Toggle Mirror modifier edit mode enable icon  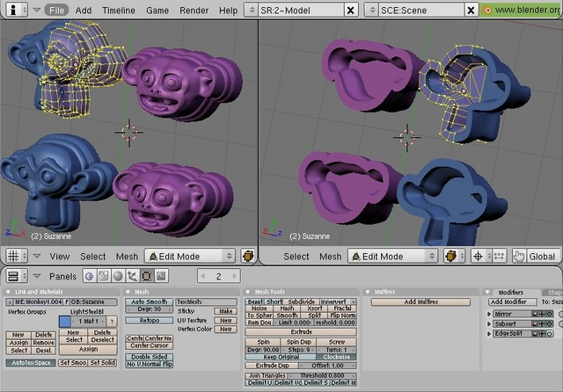click(x=549, y=314)
